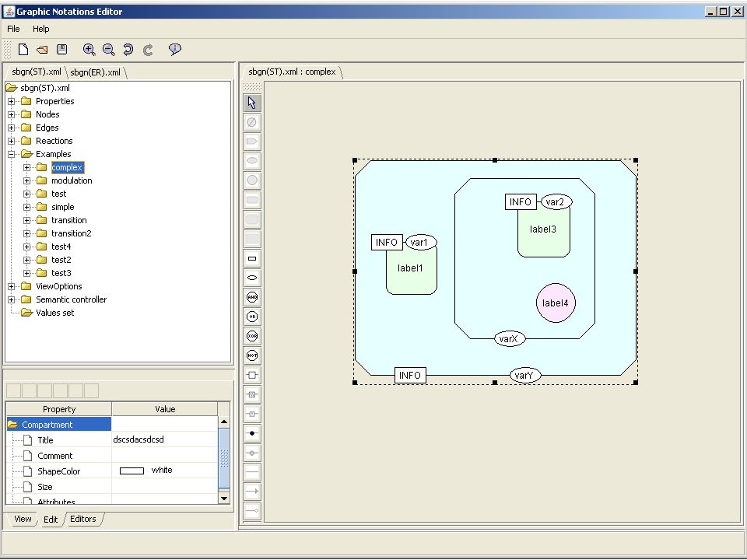747x560 pixels.
Task: Open the Editors tab
Action: pyautogui.click(x=83, y=519)
